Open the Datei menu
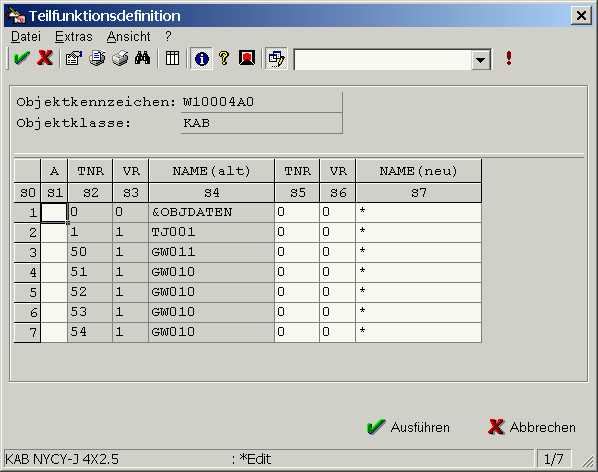This screenshot has height=472, width=598. [26, 37]
